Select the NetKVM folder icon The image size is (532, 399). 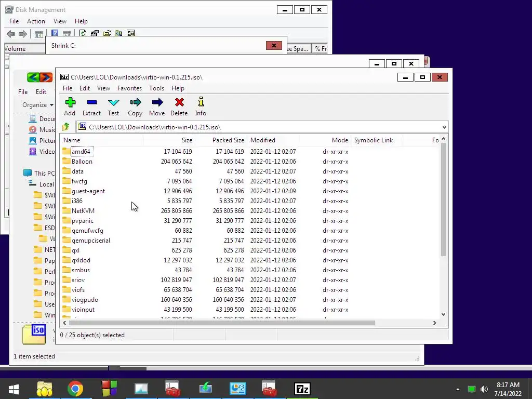(66, 211)
